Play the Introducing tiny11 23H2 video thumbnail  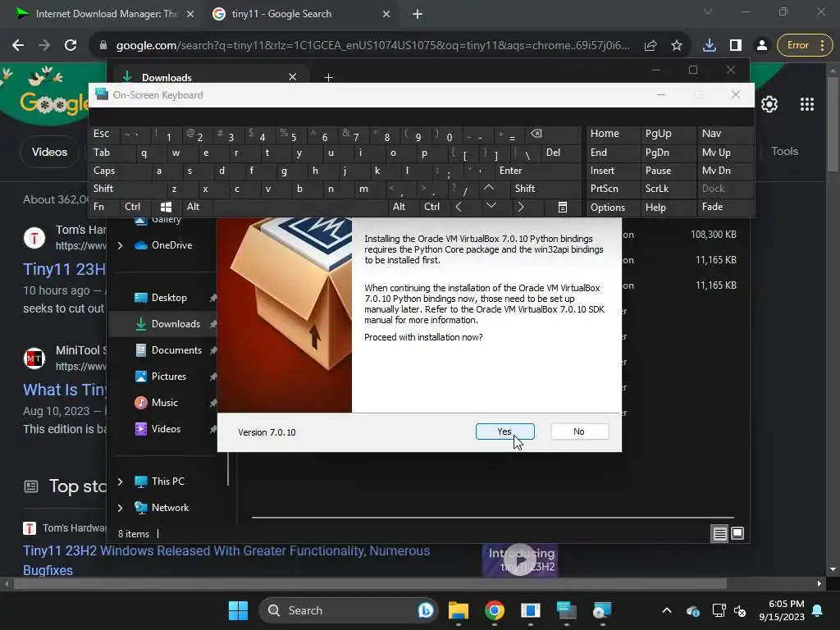(520, 561)
